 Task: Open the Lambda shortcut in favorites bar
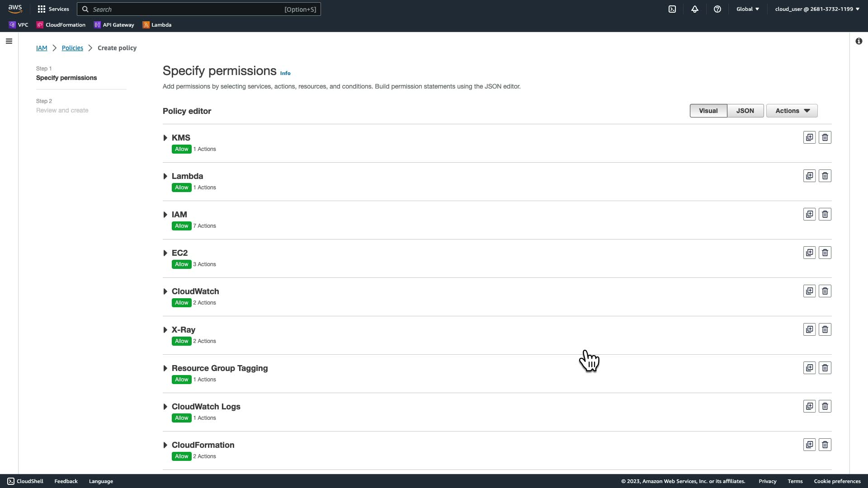[157, 25]
